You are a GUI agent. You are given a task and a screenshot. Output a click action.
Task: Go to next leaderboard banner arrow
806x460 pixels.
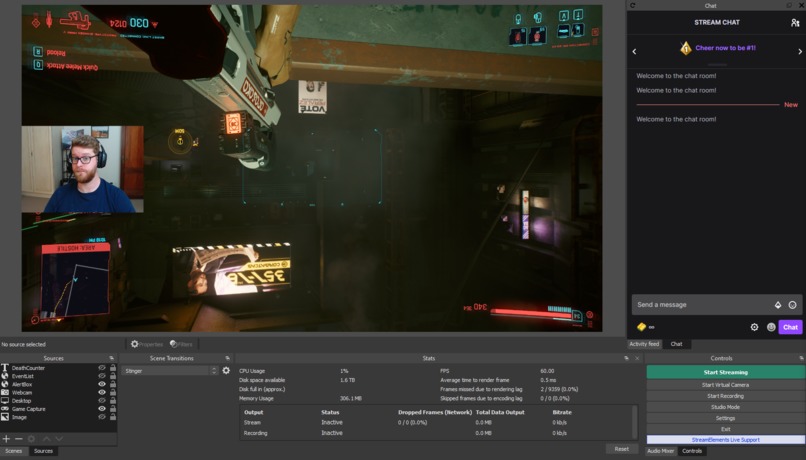click(799, 51)
